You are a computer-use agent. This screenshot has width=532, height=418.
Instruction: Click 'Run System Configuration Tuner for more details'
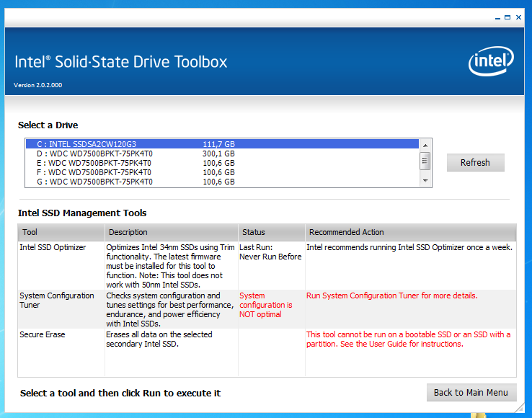pyautogui.click(x=392, y=295)
